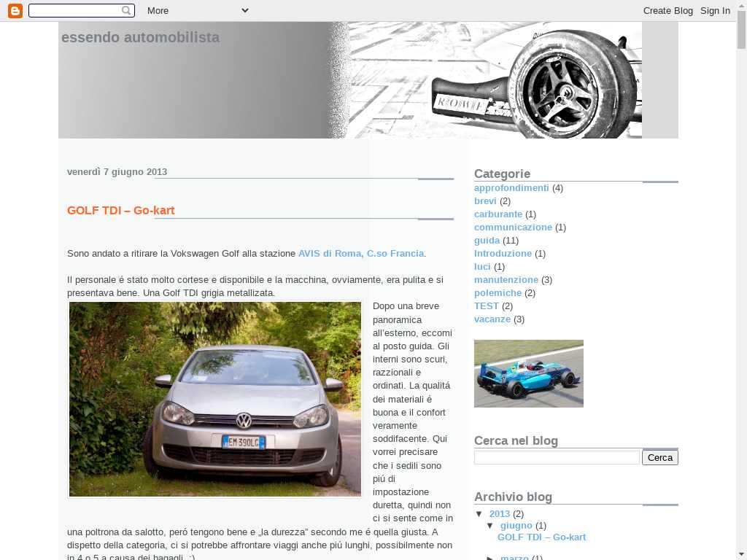Focus the Cerca nel blog search field
Viewport: 747px width, 560px height.
[x=557, y=457]
